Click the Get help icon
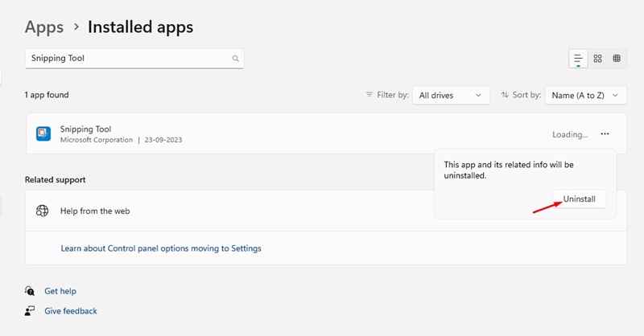644x336 pixels. (x=30, y=291)
